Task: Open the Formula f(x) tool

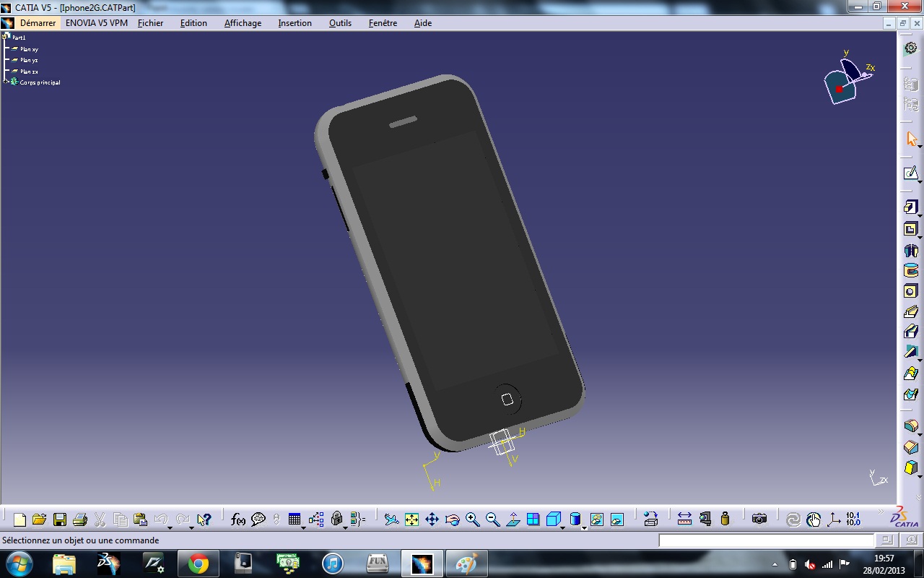Action: [238, 519]
